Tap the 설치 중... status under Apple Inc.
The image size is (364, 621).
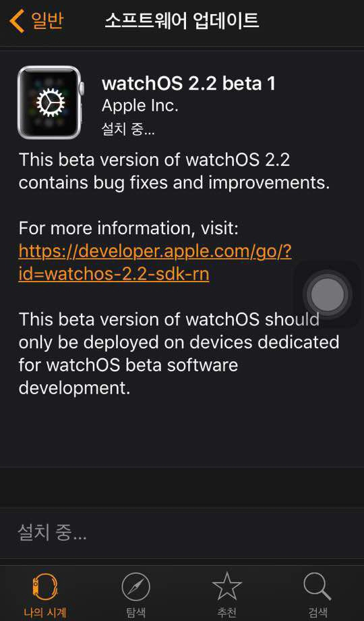tap(128, 129)
